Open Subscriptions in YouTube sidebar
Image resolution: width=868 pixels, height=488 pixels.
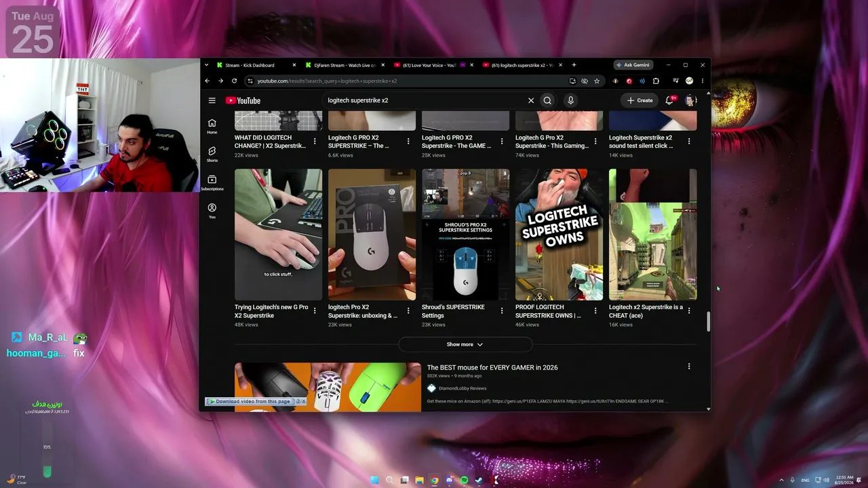pyautogui.click(x=212, y=182)
